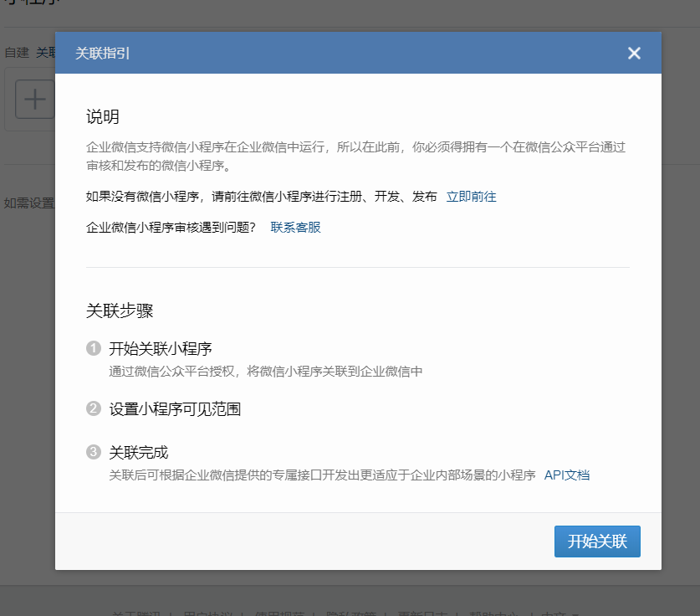Click description starting 关联后可根据企业微信

tap(322, 475)
